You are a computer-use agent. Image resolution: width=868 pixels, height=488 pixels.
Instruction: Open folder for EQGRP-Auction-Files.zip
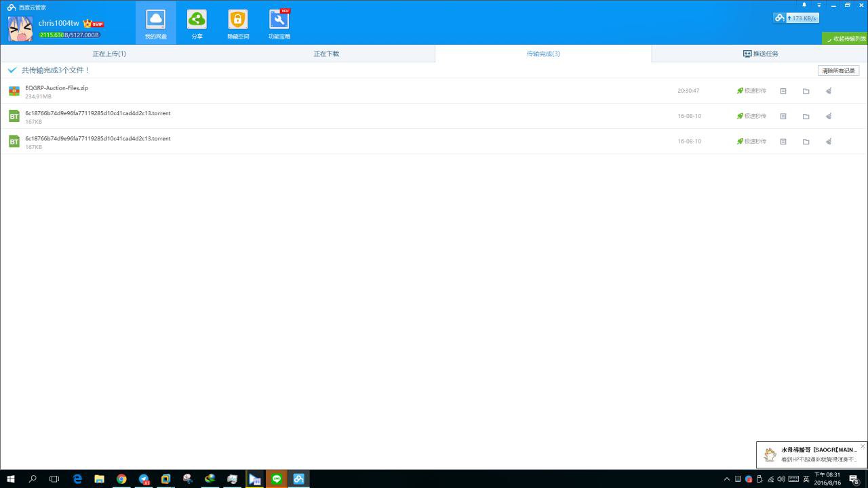pos(806,91)
